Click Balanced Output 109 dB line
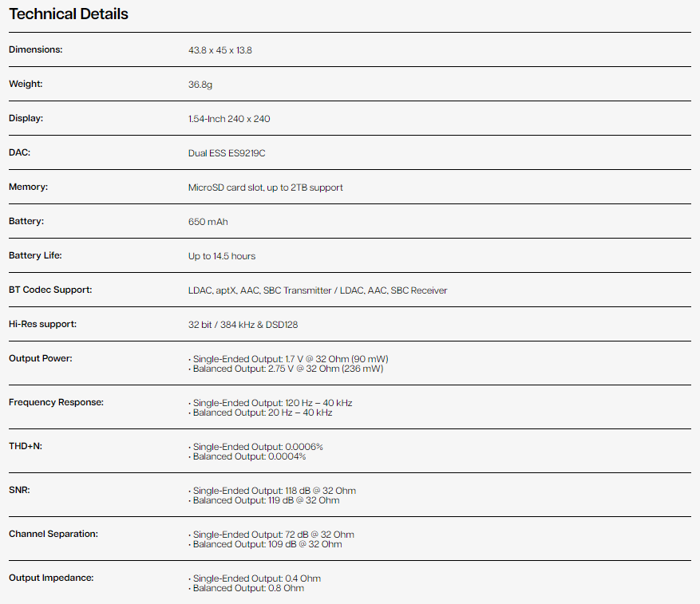700x604 pixels. 267,544
